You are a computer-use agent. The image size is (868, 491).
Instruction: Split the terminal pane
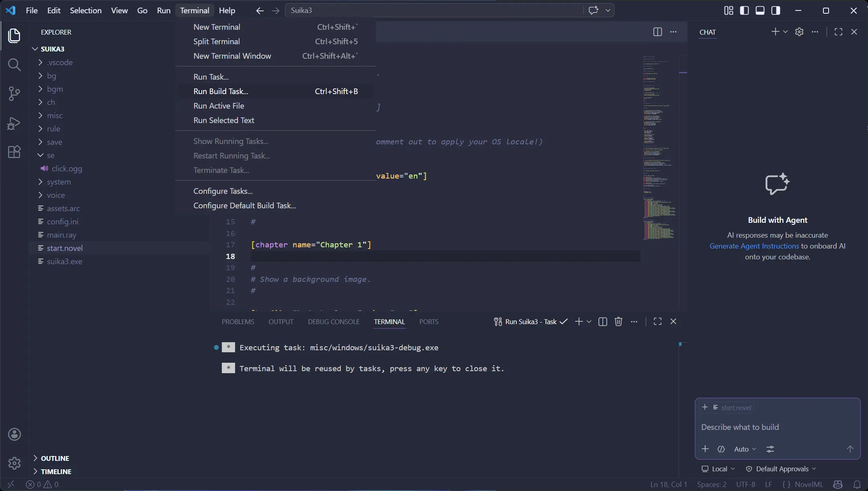(x=602, y=321)
